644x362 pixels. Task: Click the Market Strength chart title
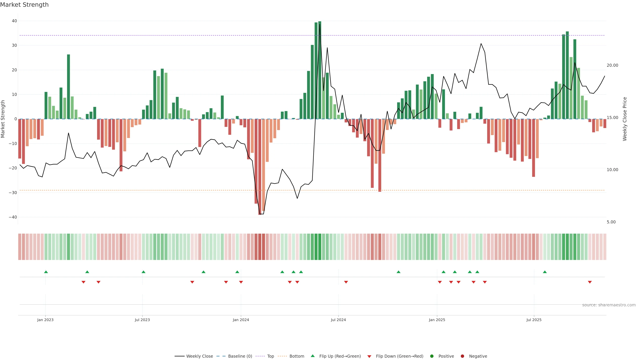click(24, 5)
